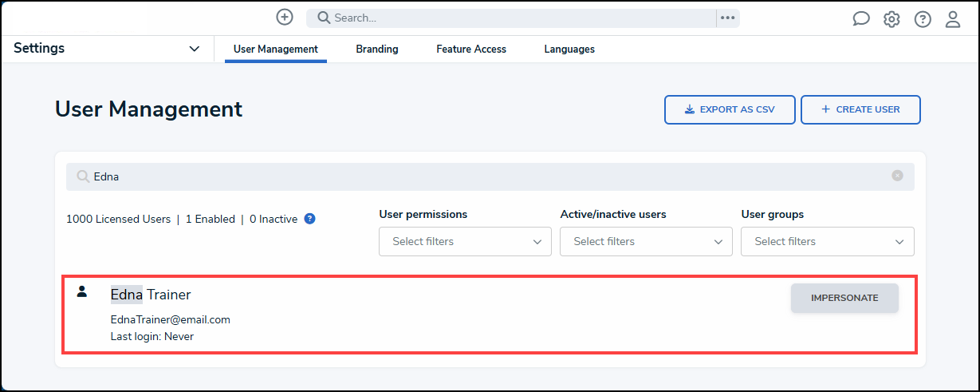
Task: Open the user profile icon
Action: [x=953, y=19]
